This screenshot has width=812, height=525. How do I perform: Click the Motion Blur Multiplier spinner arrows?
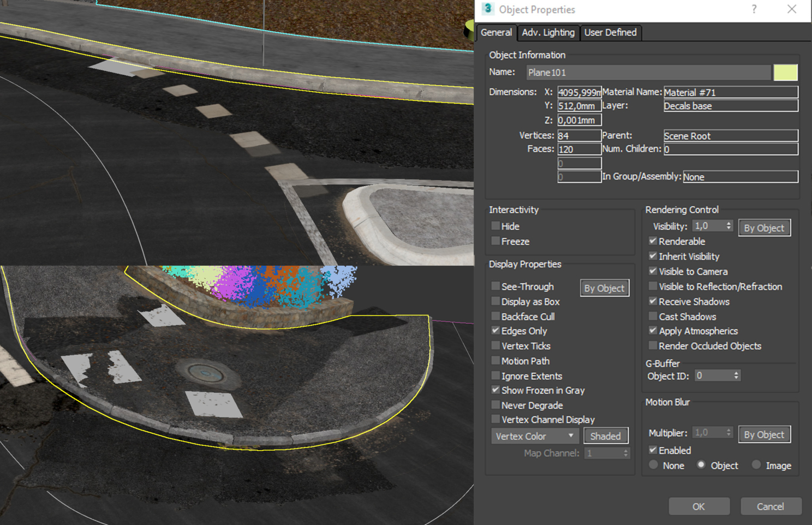[728, 433]
